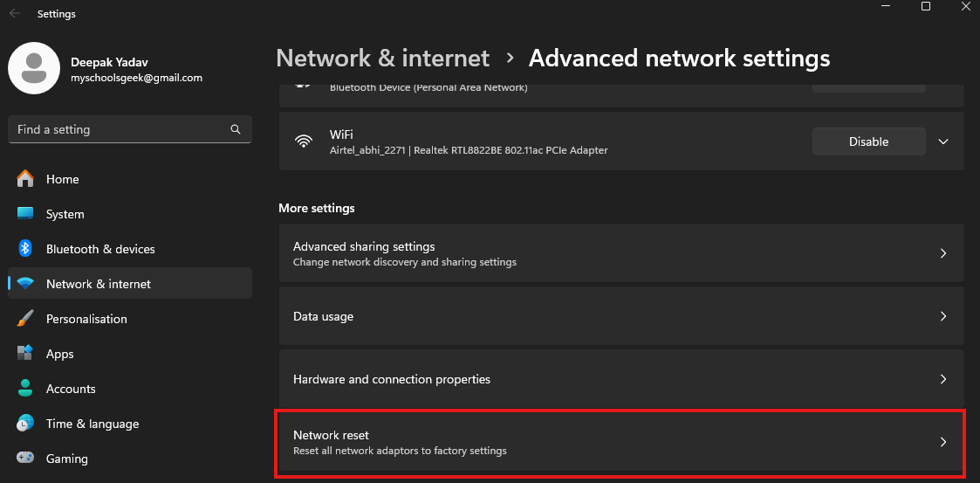The height and width of the screenshot is (483, 980).
Task: Select Network & internet in sidebar
Action: [98, 284]
